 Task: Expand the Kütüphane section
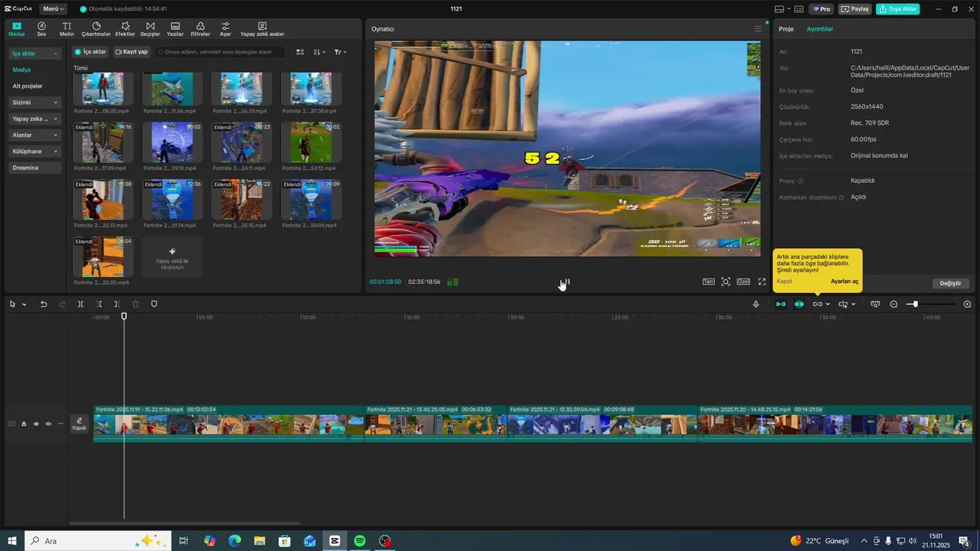pyautogui.click(x=55, y=152)
